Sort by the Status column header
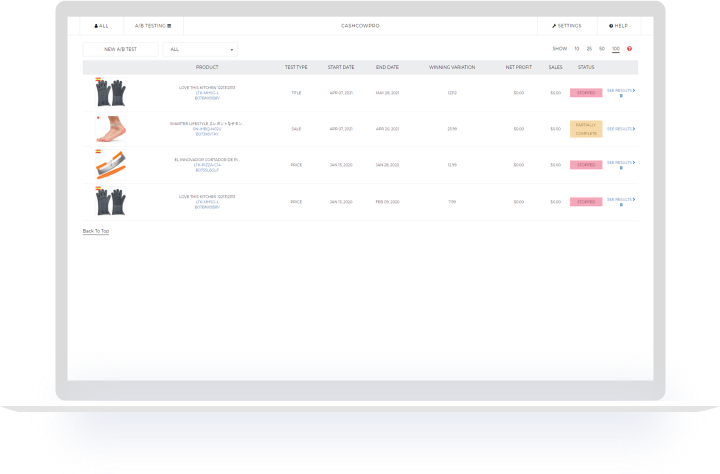Screen dimensions: 720x474 tap(586, 67)
